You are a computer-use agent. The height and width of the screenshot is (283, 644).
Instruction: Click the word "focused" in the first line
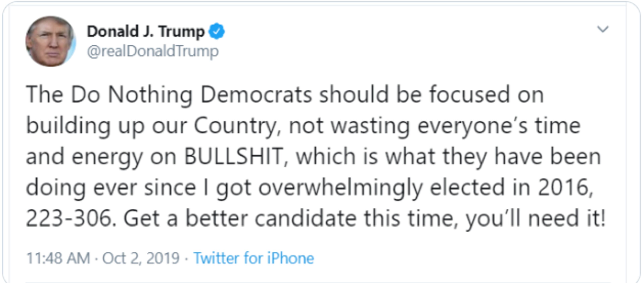(470, 95)
